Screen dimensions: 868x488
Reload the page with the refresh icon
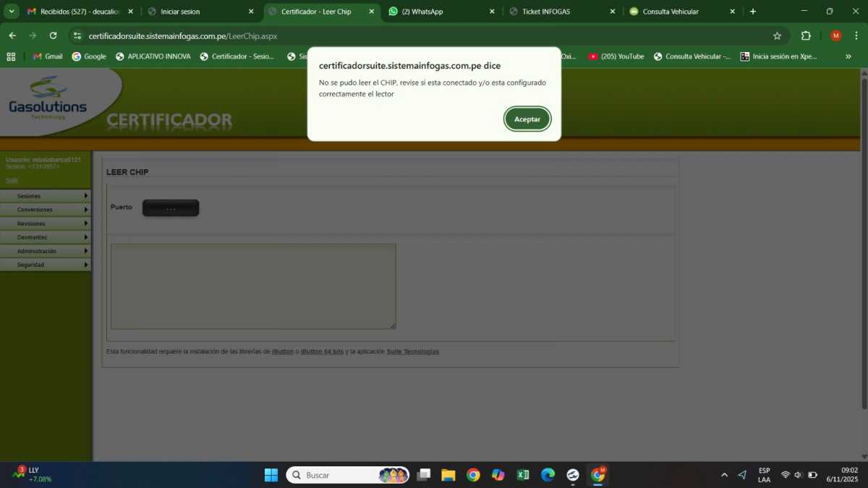(x=53, y=35)
